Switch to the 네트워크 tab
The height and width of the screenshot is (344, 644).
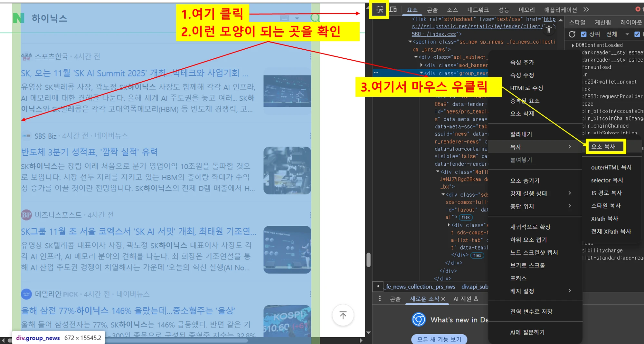point(478,10)
